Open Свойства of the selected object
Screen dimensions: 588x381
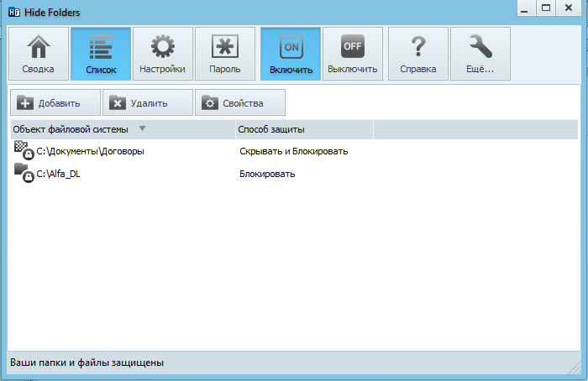(x=240, y=102)
